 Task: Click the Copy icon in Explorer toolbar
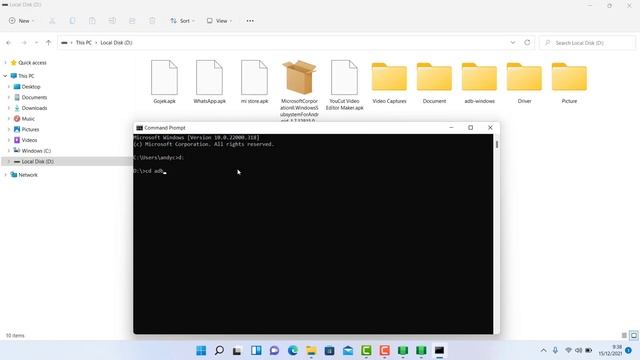[72, 21]
